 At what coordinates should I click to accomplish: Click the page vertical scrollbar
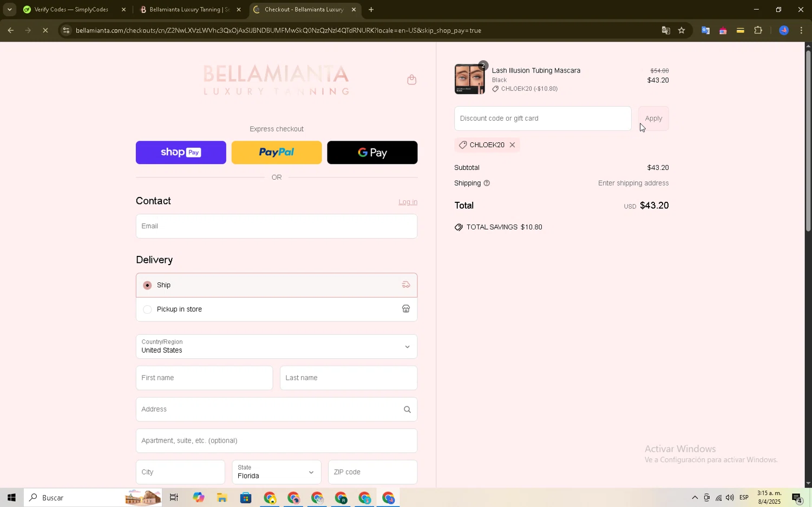(x=808, y=141)
